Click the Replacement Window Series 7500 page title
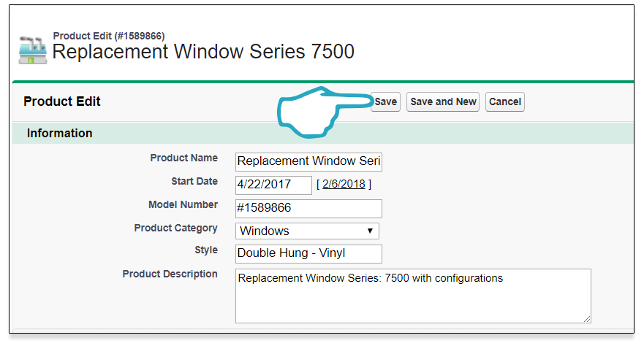This screenshot has width=644, height=346. pos(203,52)
